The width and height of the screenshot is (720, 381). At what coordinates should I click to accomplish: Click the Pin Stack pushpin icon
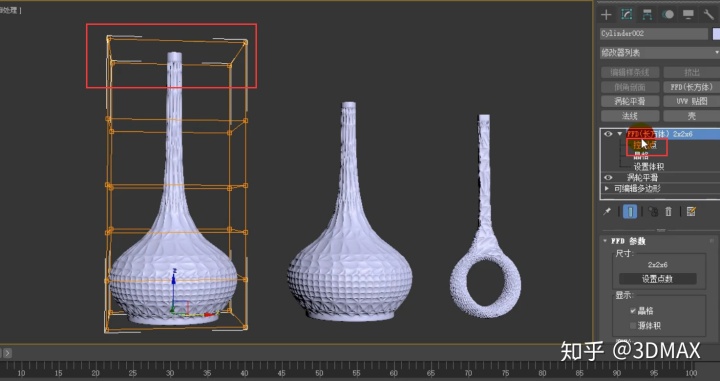pyautogui.click(x=607, y=212)
